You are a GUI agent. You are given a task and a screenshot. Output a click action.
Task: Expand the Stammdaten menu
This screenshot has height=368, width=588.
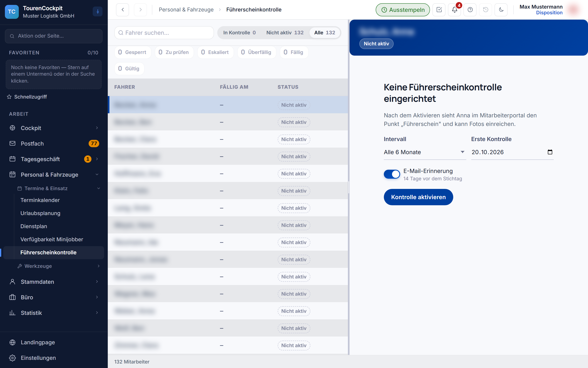tap(97, 282)
